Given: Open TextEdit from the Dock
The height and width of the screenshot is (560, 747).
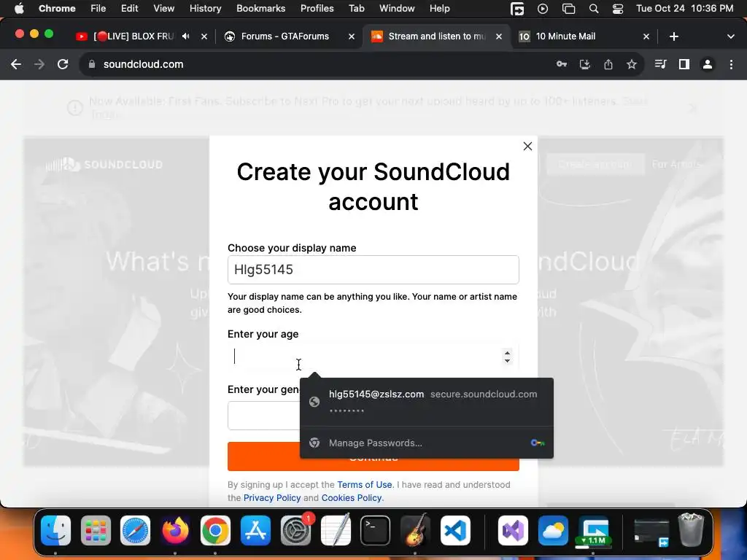Looking at the screenshot, I should click(336, 530).
